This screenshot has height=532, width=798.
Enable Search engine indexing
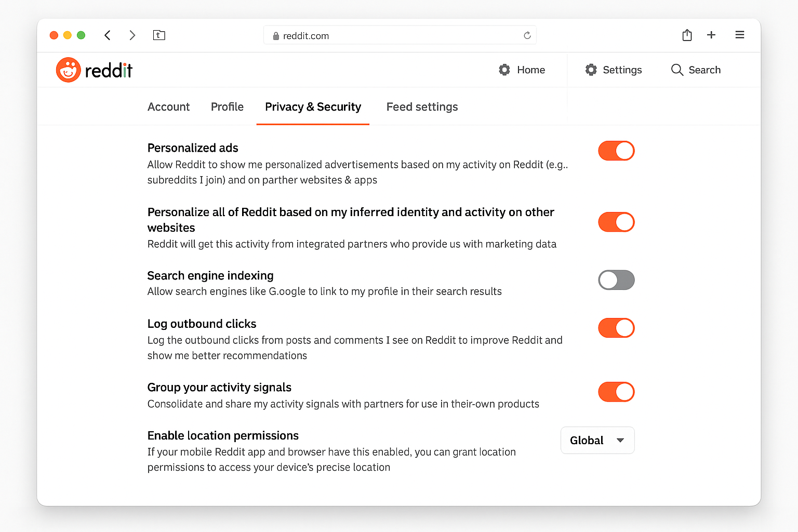coord(616,280)
